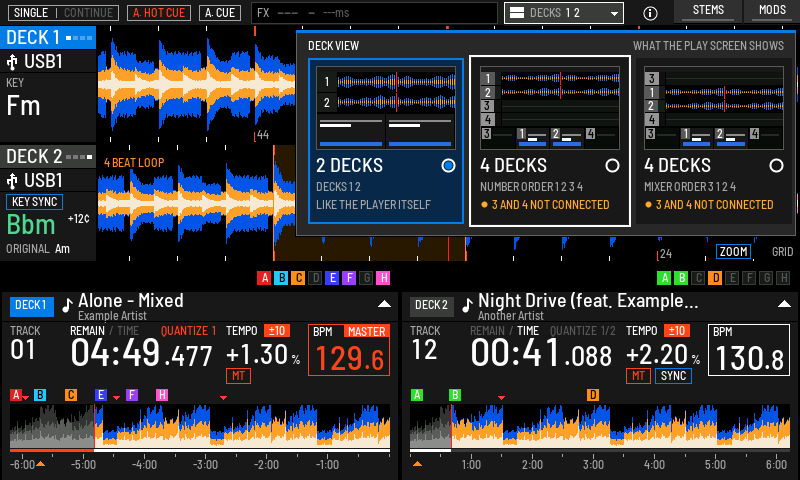800x480 pixels.
Task: Trigger Deck 1 hot cue E pad
Action: click(332, 278)
